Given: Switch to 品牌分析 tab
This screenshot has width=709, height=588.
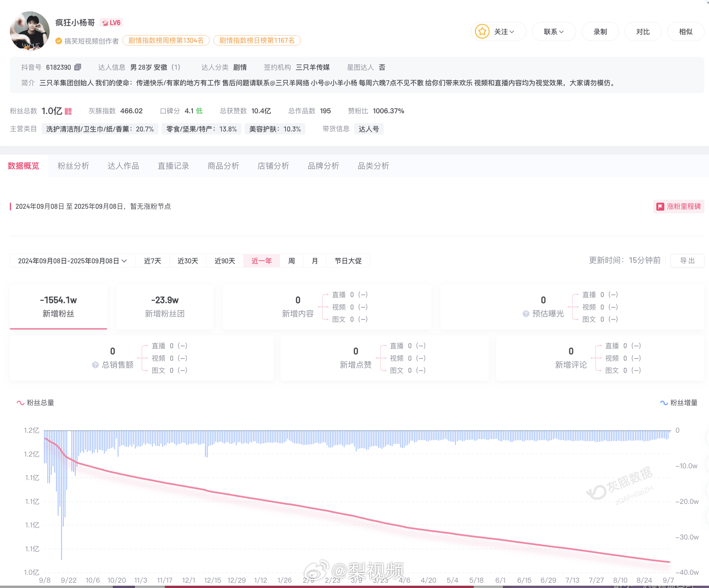Looking at the screenshot, I should point(323,166).
